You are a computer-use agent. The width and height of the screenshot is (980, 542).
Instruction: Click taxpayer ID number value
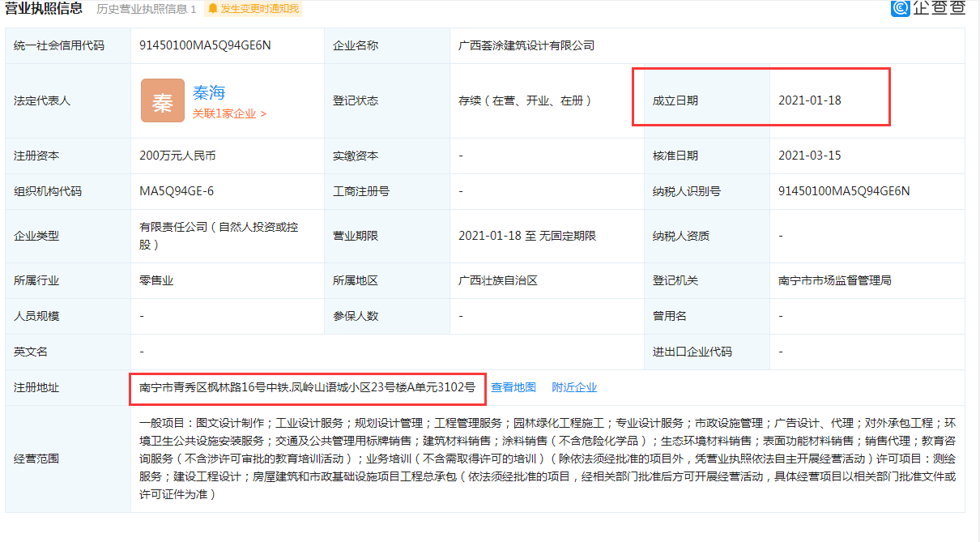pyautogui.click(x=844, y=191)
